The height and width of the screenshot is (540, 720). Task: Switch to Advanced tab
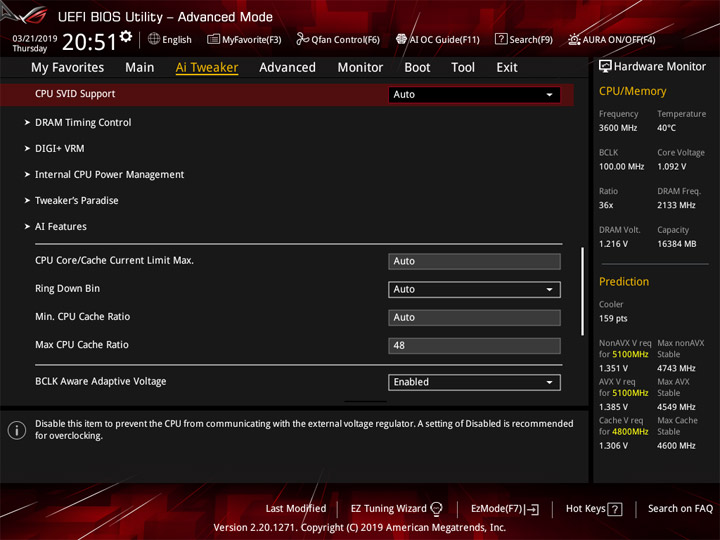(287, 68)
